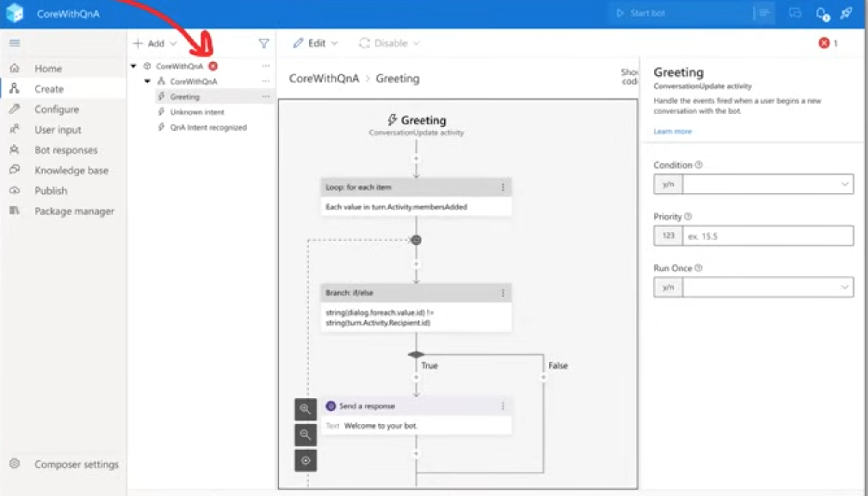Collapse the root CoreWithQnA project node
Viewport: 868px width, 496px height.
pos(134,66)
